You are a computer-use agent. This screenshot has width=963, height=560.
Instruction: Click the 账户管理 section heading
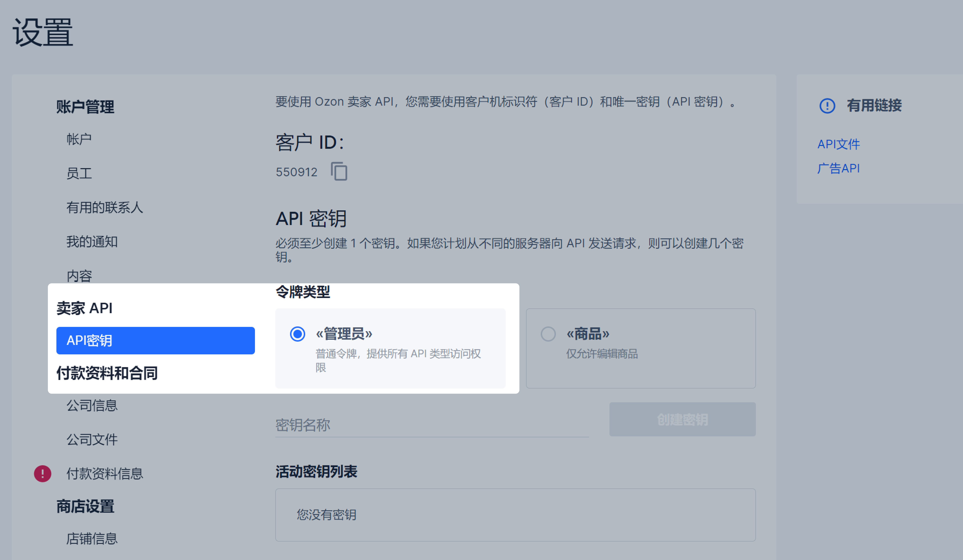pos(85,107)
